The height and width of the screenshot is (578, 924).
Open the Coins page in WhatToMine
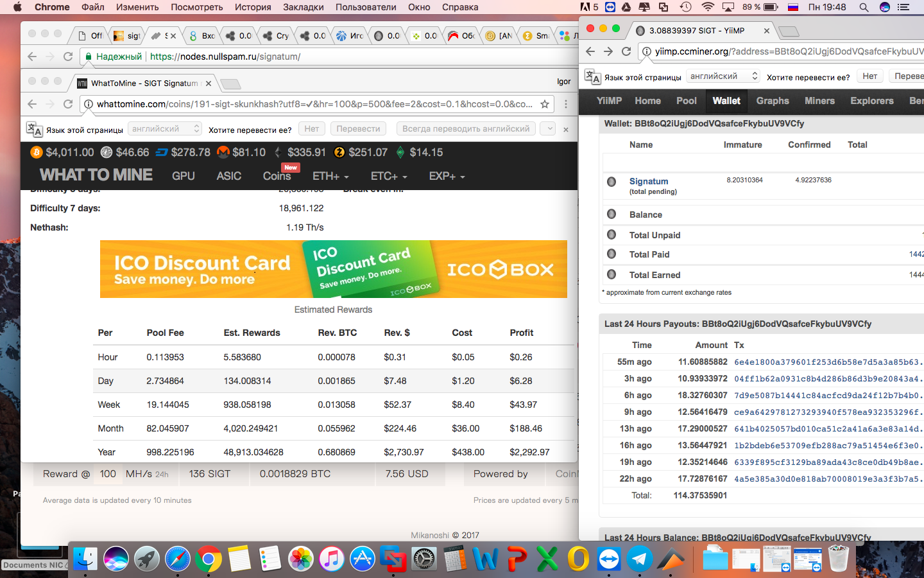277,176
